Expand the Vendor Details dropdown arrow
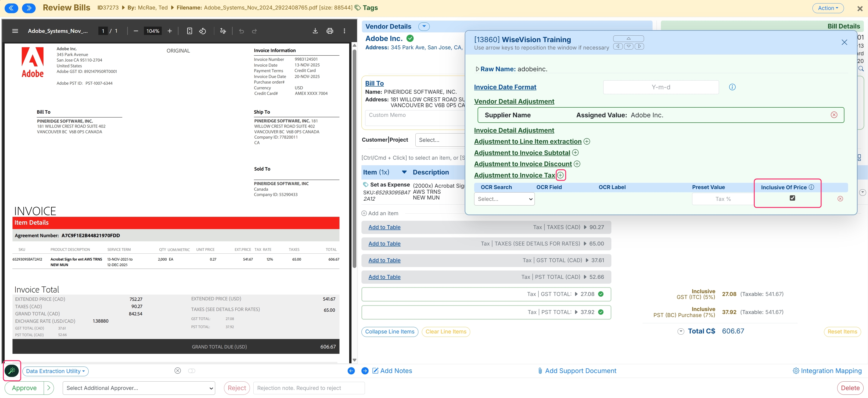 click(x=424, y=26)
